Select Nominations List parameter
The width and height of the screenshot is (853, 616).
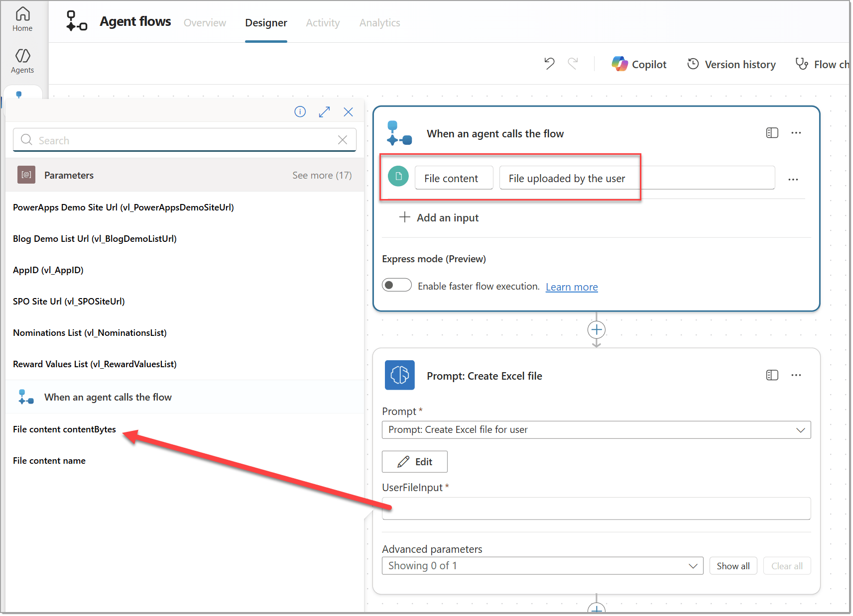click(90, 333)
